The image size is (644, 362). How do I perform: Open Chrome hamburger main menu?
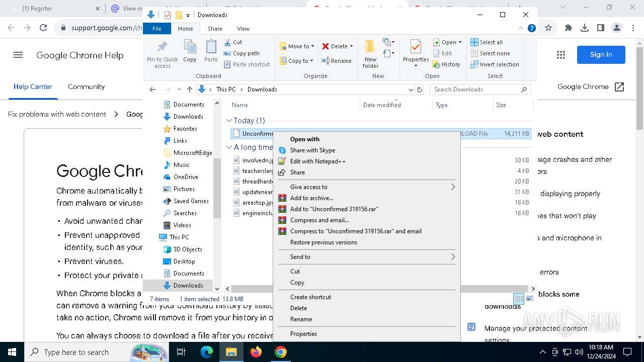18,55
